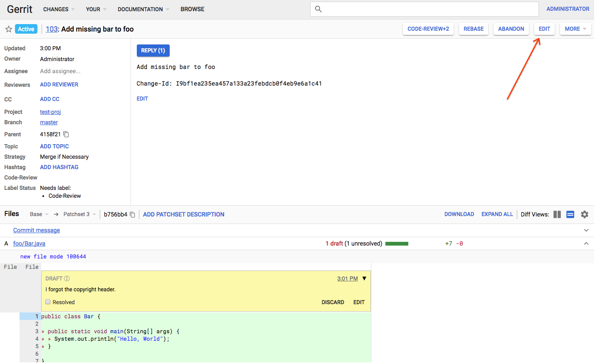Image resolution: width=595 pixels, height=364 pixels.
Task: Open the Patchset 3 dropdown
Action: coord(79,214)
